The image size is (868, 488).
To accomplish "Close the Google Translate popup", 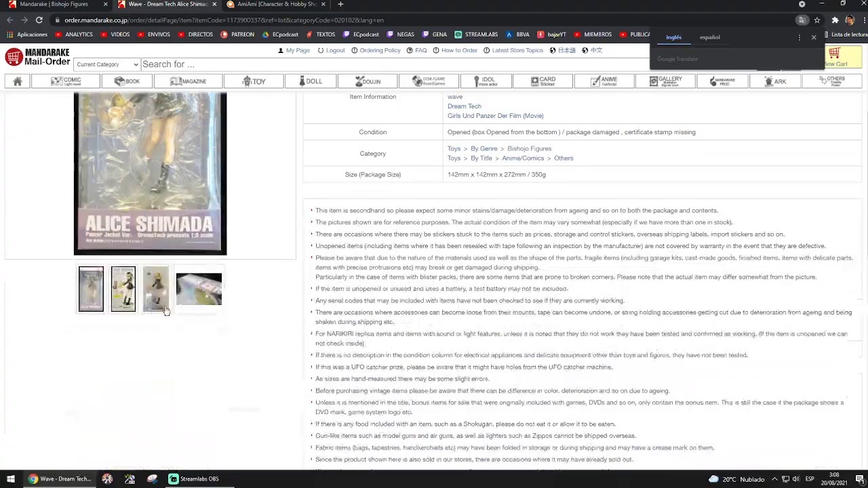I will 814,37.
